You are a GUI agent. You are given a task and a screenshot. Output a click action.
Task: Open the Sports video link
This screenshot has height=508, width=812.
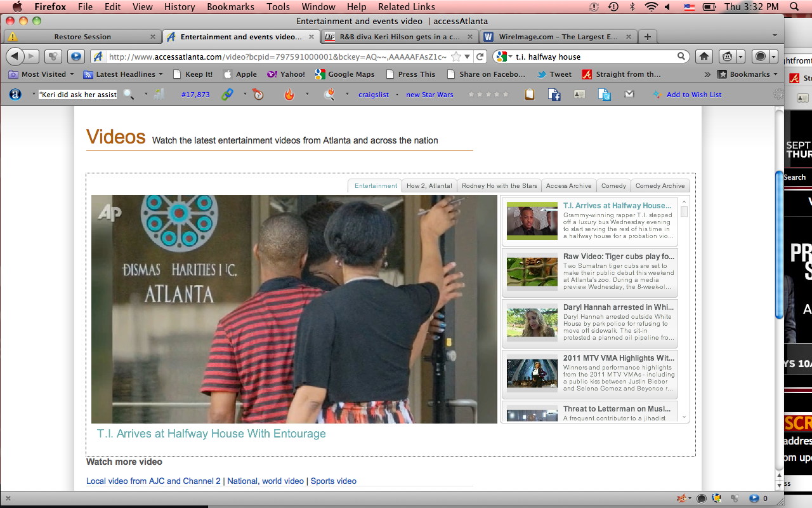pyautogui.click(x=333, y=481)
